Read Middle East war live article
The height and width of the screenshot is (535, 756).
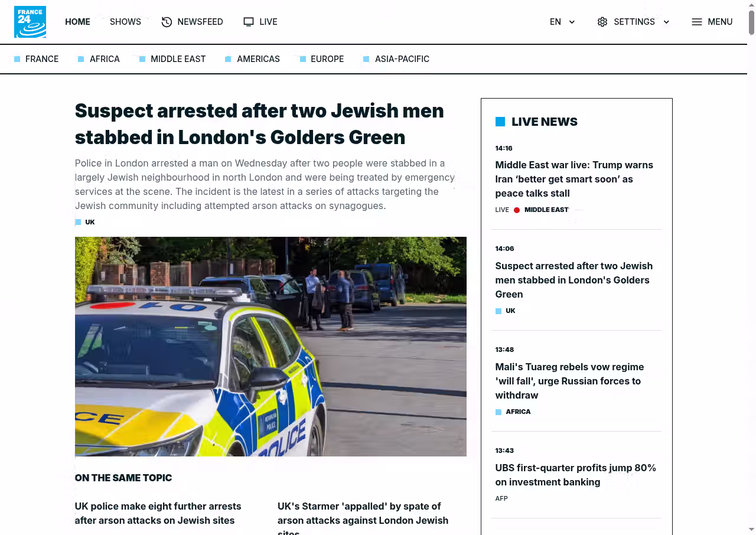pos(574,179)
